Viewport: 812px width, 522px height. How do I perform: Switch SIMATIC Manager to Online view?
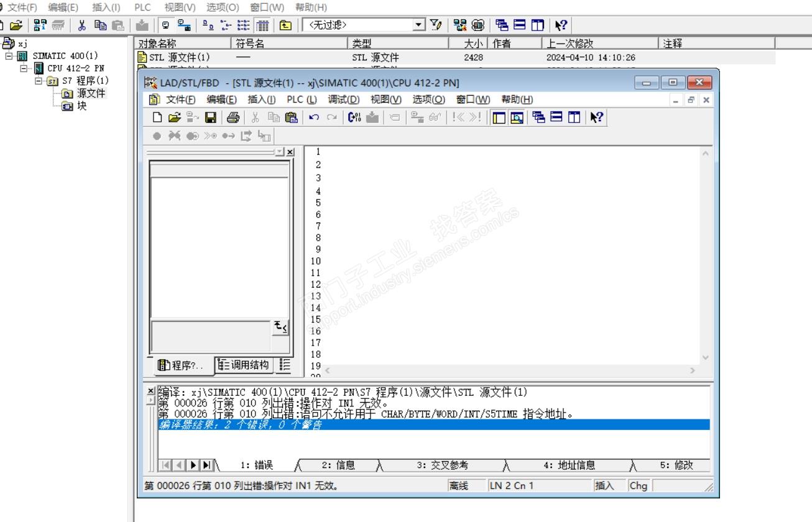(x=185, y=25)
